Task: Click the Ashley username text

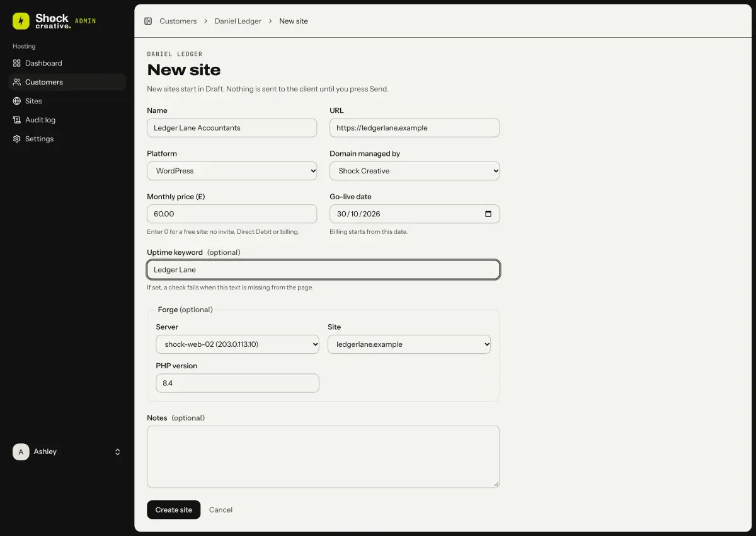Action: click(45, 452)
